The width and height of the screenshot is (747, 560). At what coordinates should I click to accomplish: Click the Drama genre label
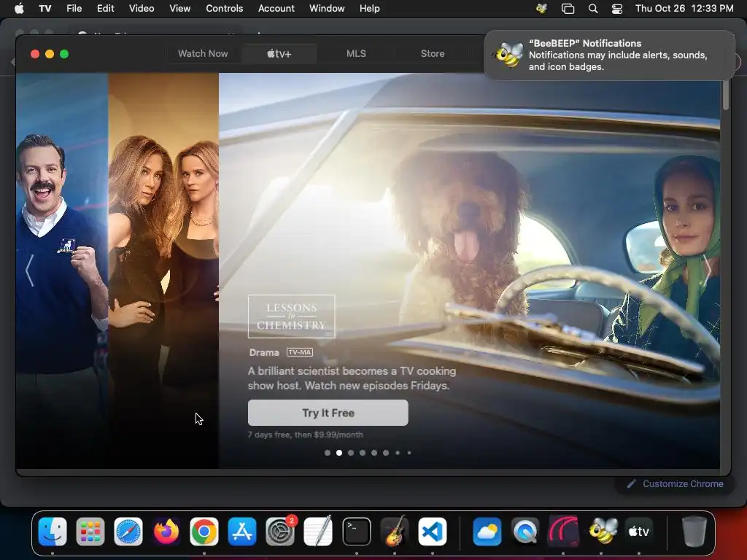pyautogui.click(x=264, y=352)
